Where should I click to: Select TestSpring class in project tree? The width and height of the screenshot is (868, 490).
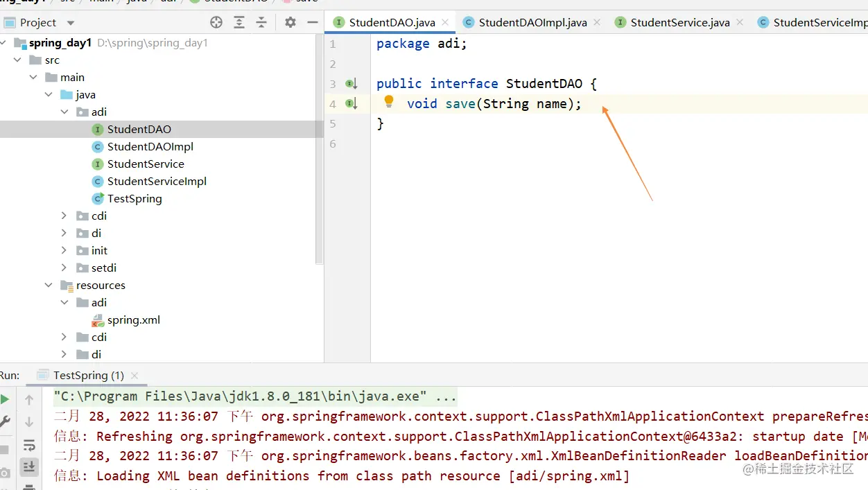[134, 199]
